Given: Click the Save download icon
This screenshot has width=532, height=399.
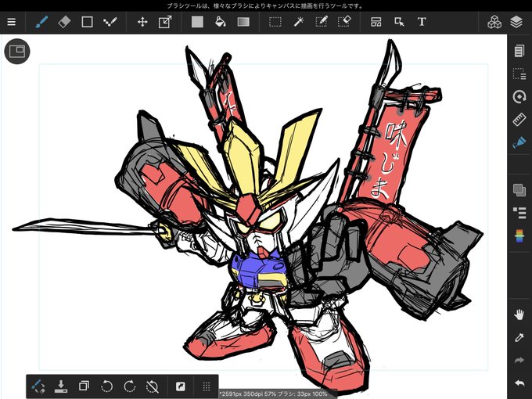Looking at the screenshot, I should (61, 386).
